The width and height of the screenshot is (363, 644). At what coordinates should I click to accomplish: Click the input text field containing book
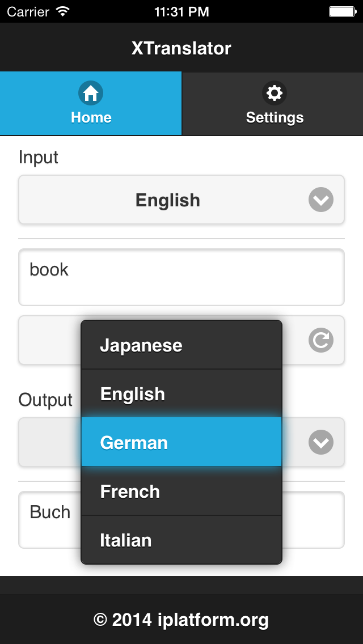pos(181,277)
